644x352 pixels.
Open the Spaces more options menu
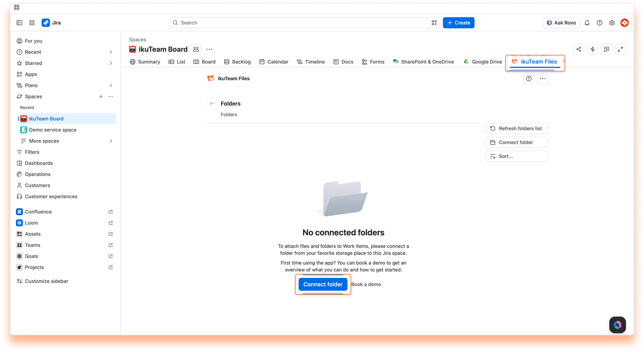point(111,97)
